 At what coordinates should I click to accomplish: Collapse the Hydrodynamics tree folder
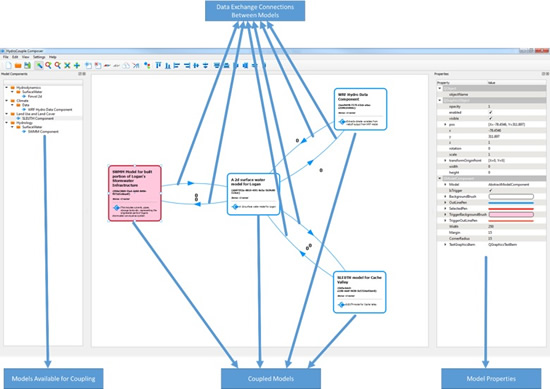click(x=6, y=87)
